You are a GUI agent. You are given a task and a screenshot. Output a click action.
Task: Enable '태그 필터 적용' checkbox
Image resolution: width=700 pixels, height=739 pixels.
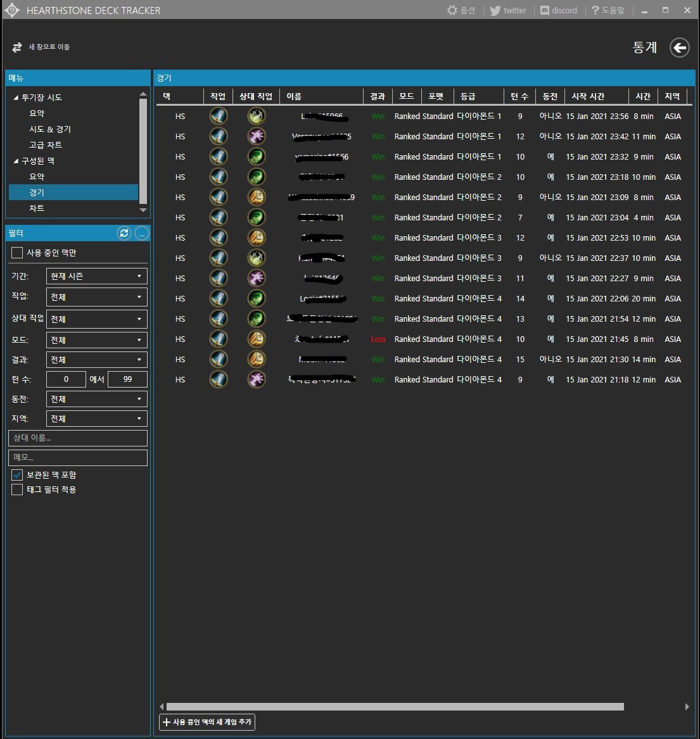[17, 490]
